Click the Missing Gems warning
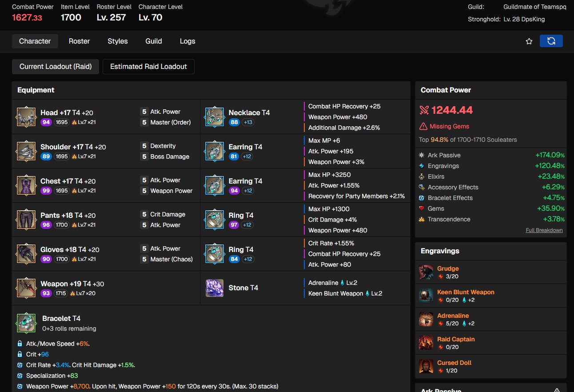The width and height of the screenshot is (574, 392). click(x=449, y=126)
